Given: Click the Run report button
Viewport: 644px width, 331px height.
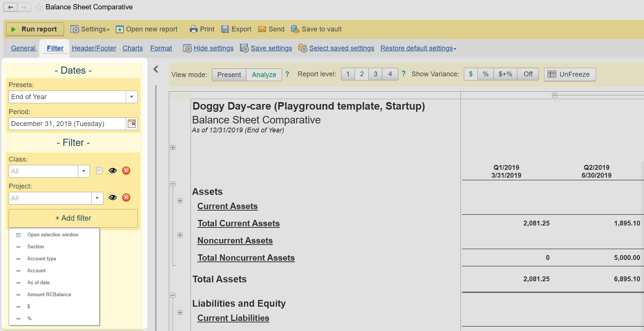Looking at the screenshot, I should (x=35, y=29).
